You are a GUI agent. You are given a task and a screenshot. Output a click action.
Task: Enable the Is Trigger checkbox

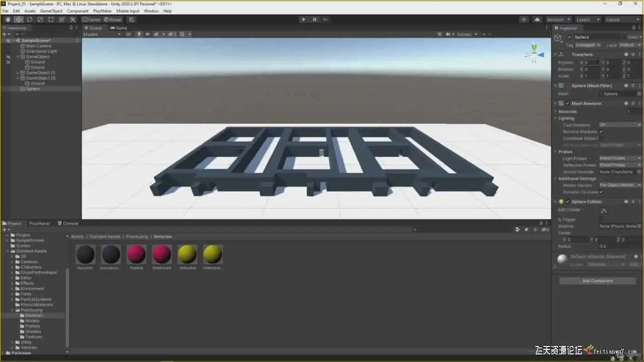click(x=601, y=220)
